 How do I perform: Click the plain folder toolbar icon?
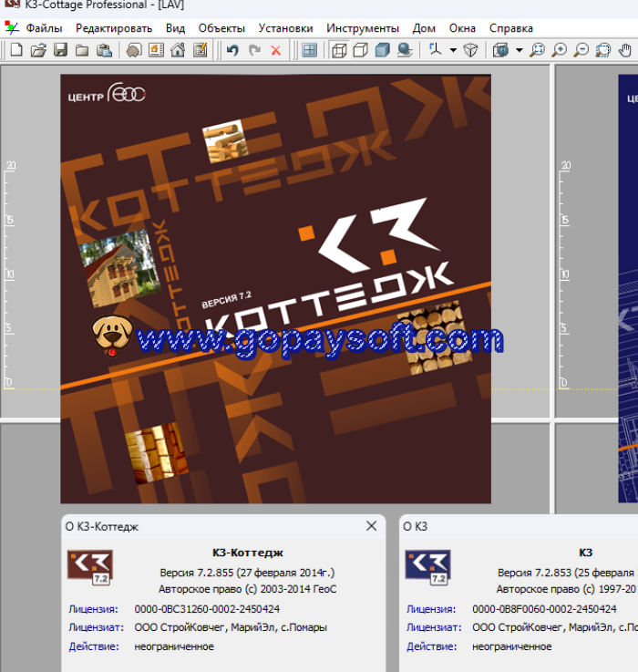click(82, 50)
